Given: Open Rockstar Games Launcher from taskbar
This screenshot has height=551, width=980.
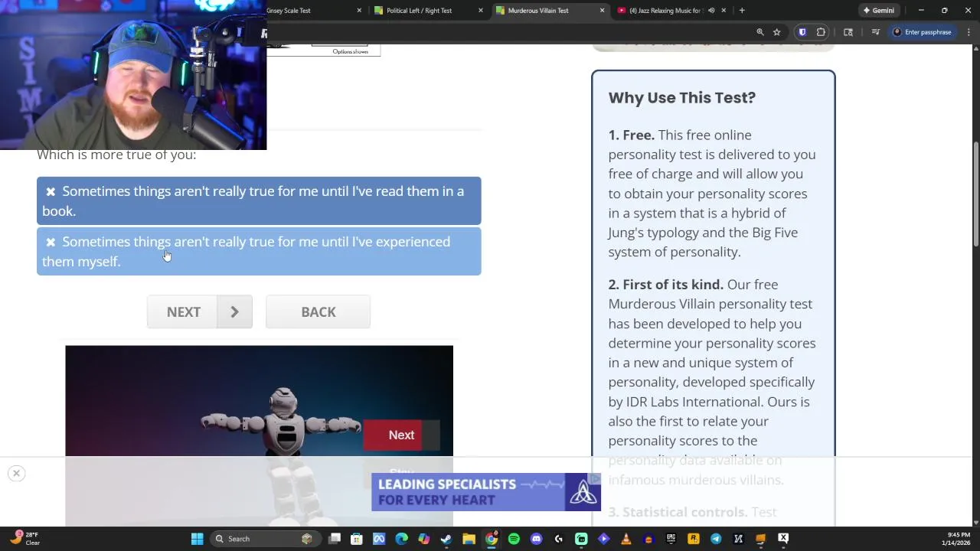Looking at the screenshot, I should (694, 539).
